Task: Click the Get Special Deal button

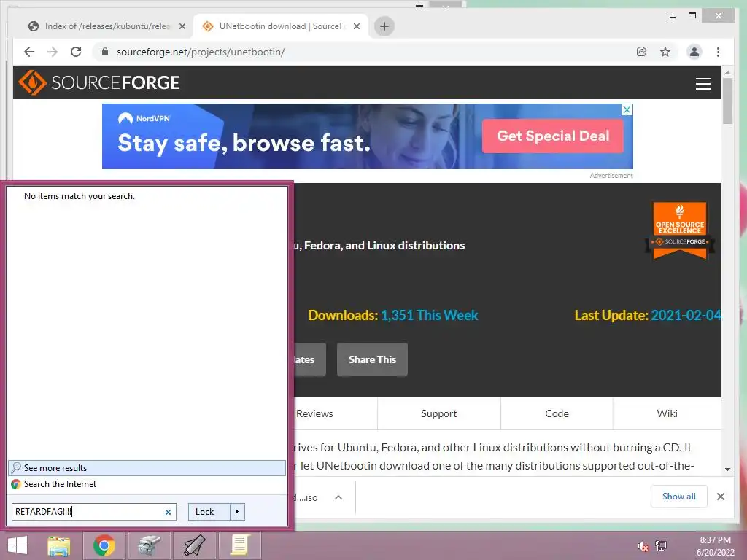Action: coord(553,136)
